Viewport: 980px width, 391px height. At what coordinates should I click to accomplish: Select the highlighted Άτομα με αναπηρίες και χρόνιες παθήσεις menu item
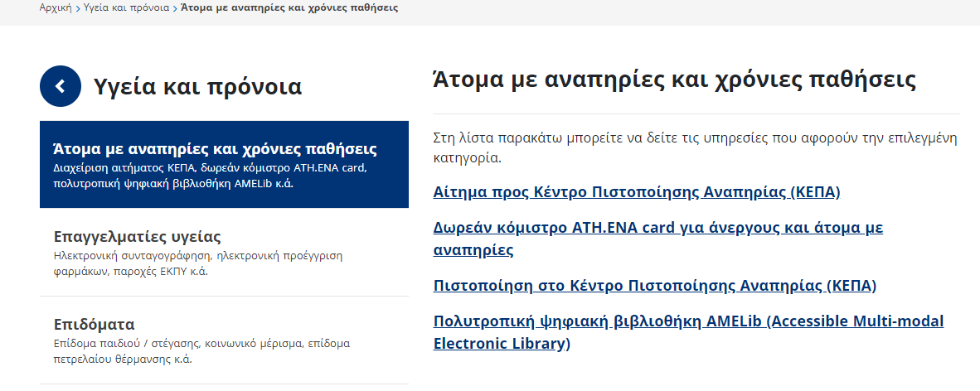click(x=224, y=164)
